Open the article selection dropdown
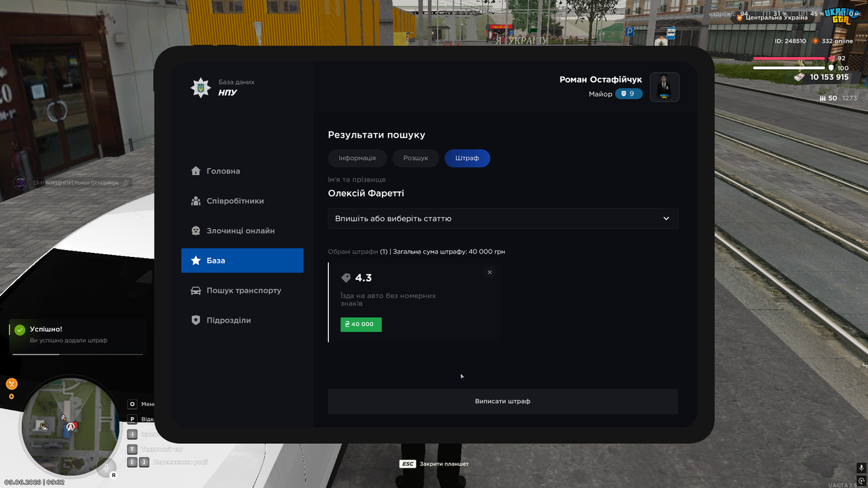Viewport: 868px width, 488px height. (503, 218)
